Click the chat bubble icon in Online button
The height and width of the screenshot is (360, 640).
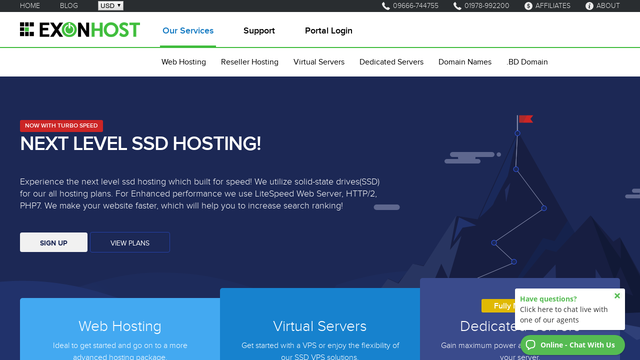(x=530, y=345)
